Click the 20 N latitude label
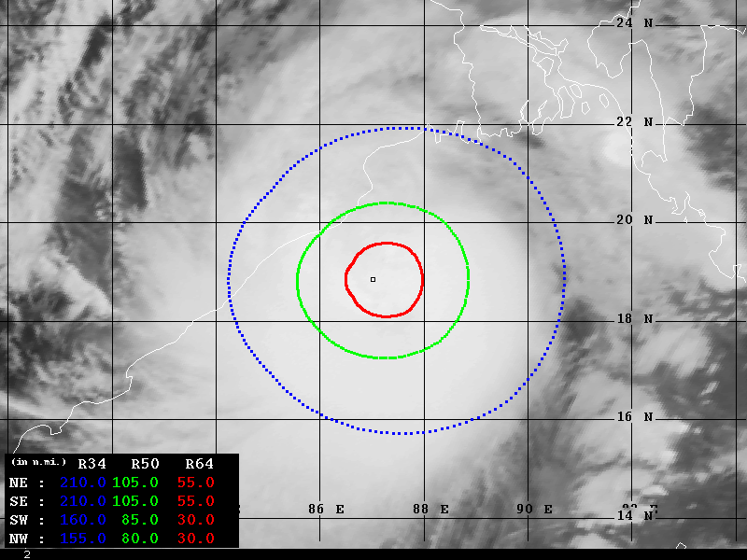747x560 pixels. [640, 220]
